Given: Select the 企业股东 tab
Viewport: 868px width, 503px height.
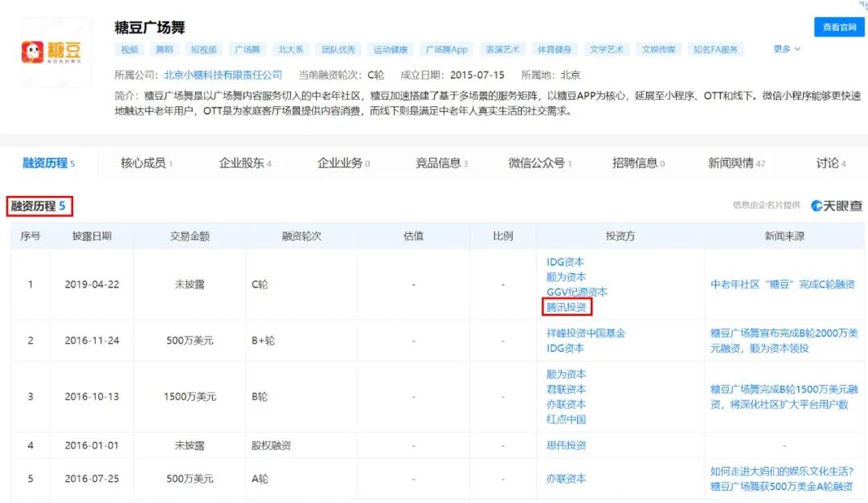Looking at the screenshot, I should 241,162.
